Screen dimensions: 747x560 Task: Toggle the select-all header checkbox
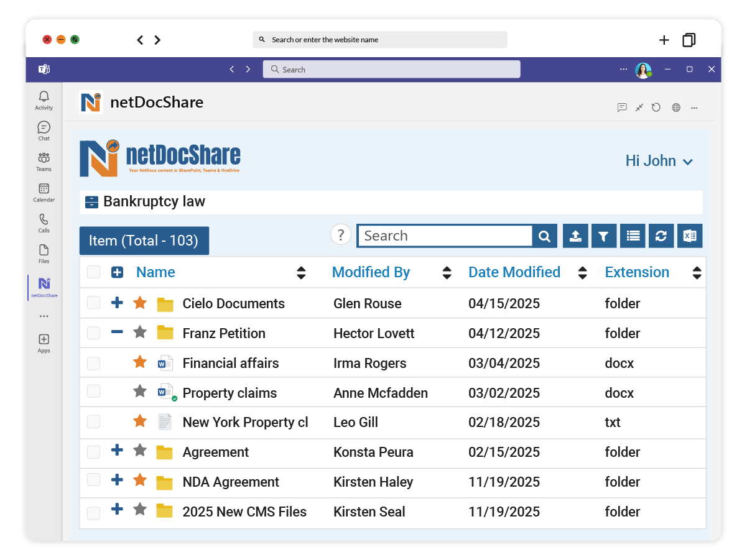coord(93,272)
